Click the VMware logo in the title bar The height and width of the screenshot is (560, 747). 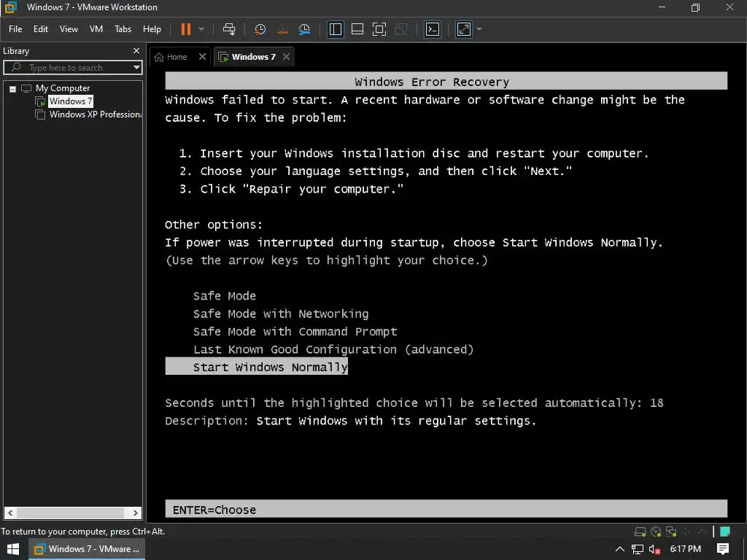coord(10,7)
